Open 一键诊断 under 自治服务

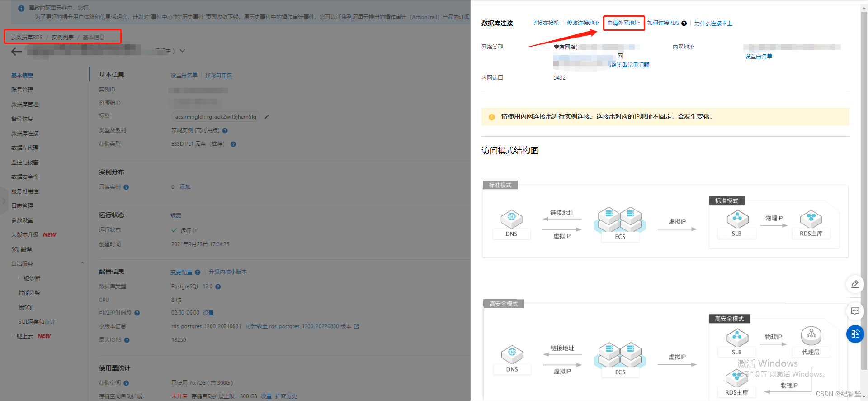[x=29, y=278]
